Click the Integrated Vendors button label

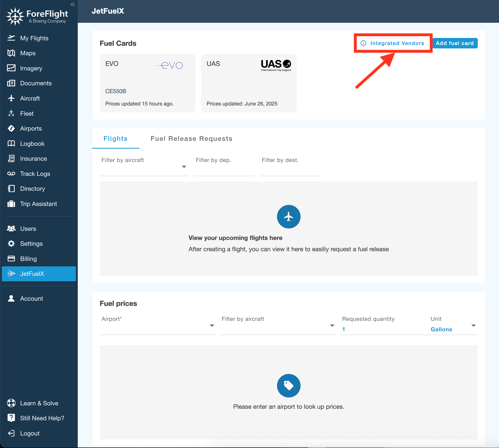coord(397,43)
